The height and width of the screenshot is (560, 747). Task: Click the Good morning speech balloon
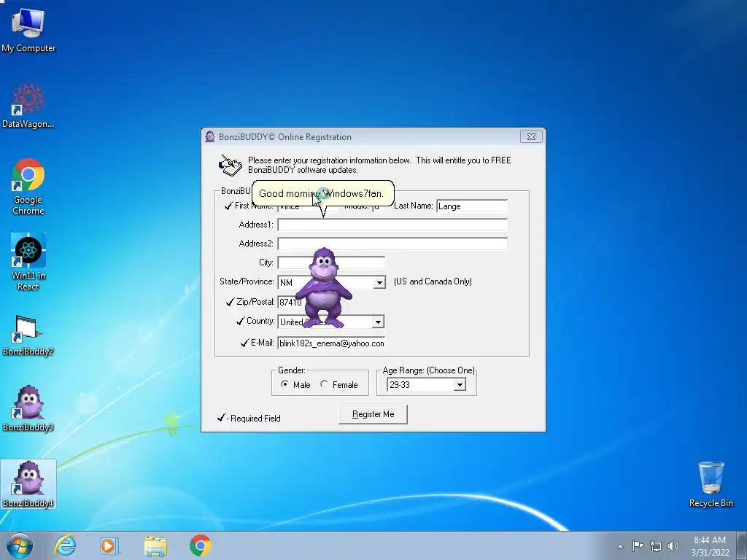(x=322, y=193)
